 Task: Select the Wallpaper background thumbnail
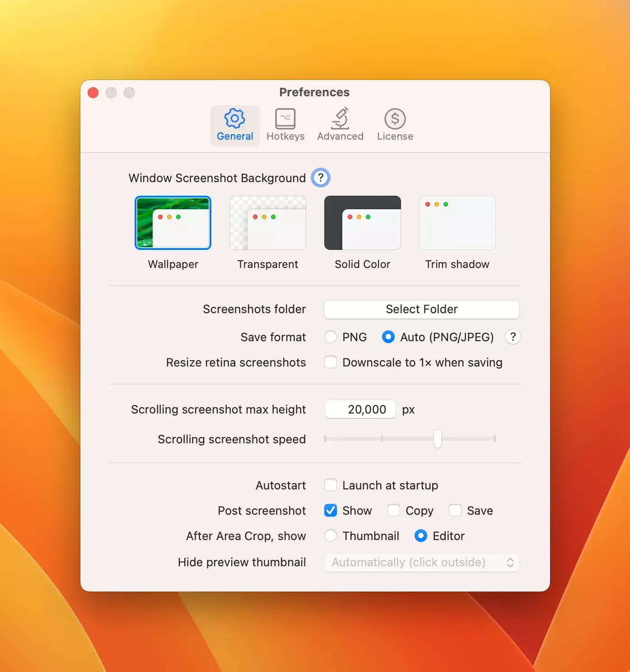[x=173, y=223]
